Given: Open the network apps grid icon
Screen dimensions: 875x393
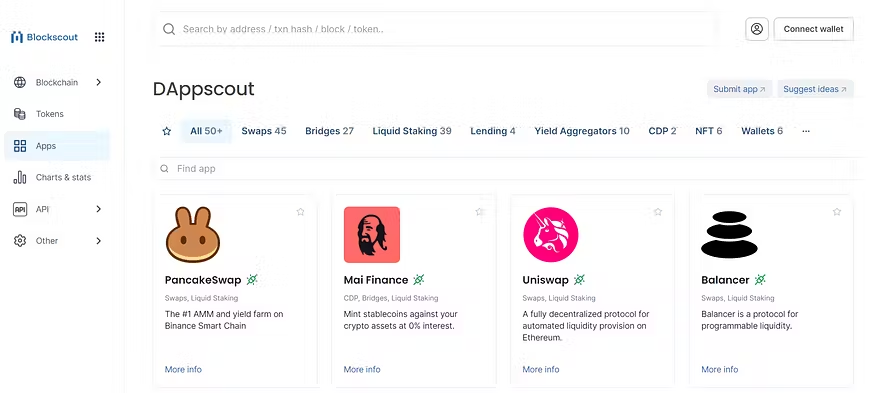Looking at the screenshot, I should (x=99, y=37).
